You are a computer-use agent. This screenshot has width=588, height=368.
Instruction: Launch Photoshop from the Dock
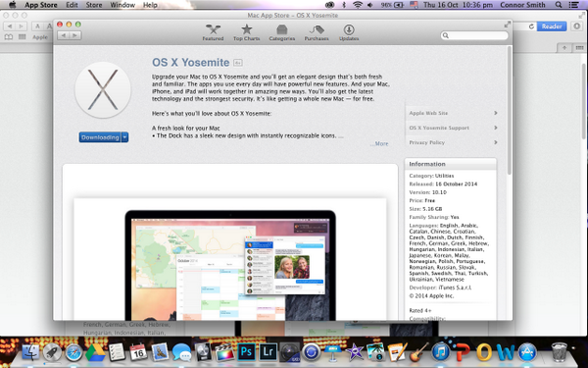[x=246, y=352]
